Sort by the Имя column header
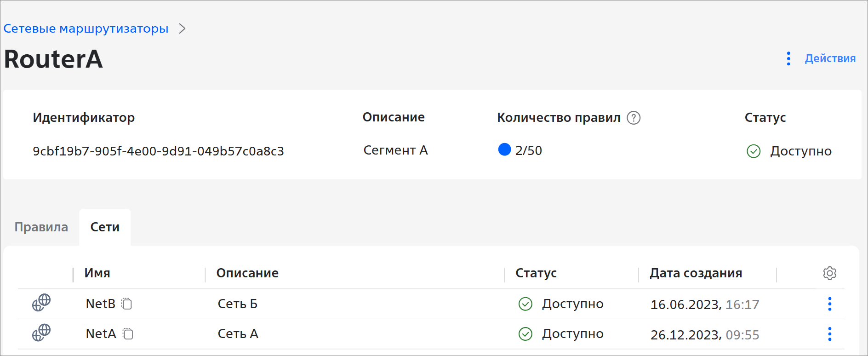868x356 pixels. (97, 273)
